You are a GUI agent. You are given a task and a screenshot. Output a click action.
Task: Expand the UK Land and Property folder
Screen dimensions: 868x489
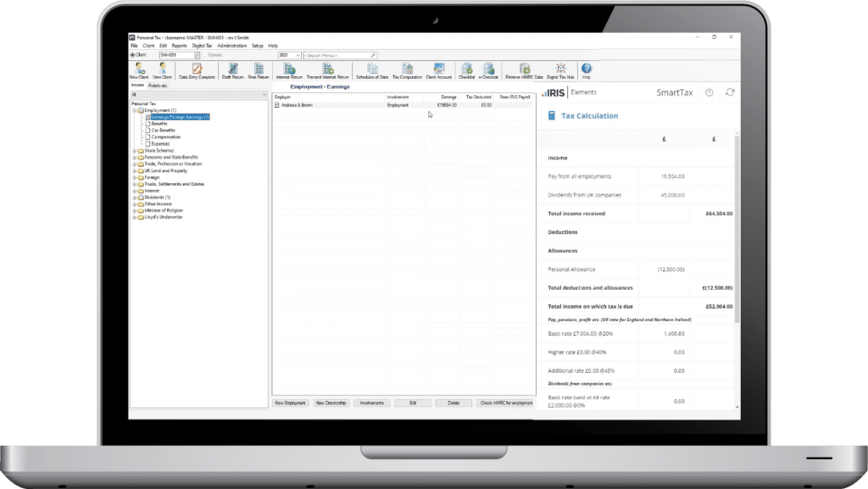tap(134, 170)
